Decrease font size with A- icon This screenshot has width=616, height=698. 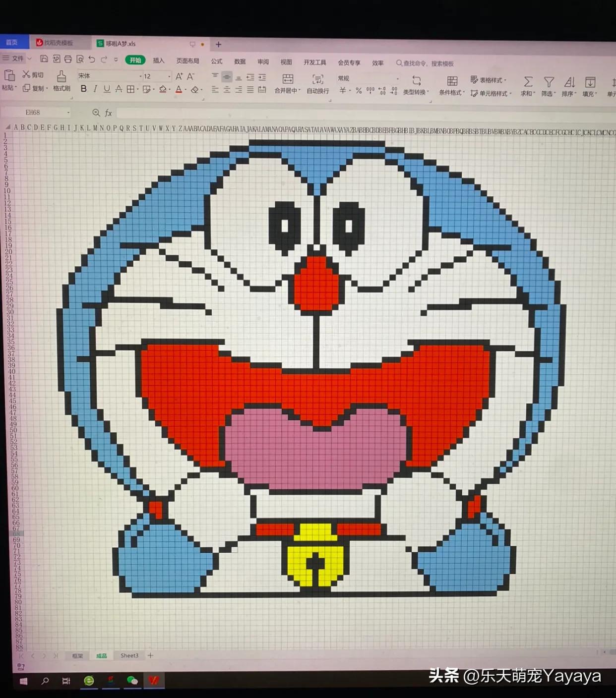click(x=190, y=76)
